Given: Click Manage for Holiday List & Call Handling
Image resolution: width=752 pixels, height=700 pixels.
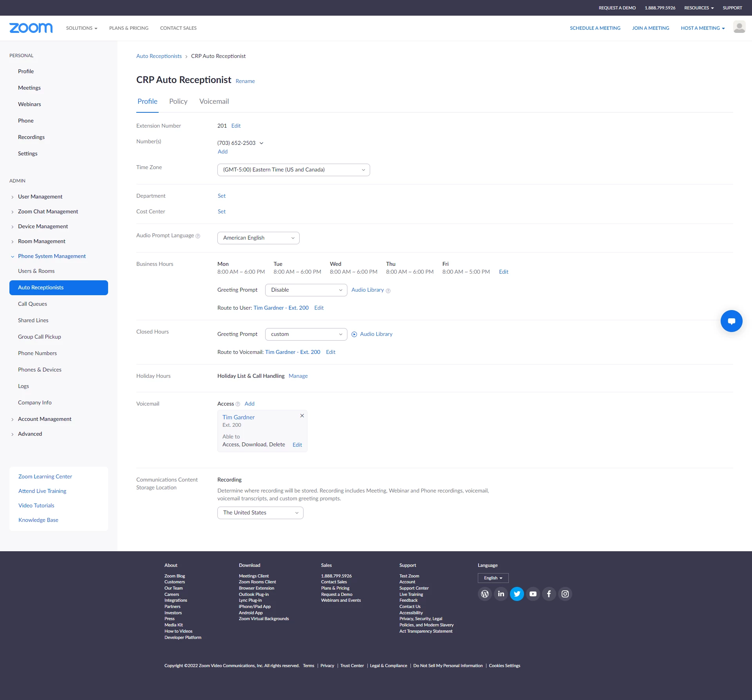Looking at the screenshot, I should coord(298,376).
